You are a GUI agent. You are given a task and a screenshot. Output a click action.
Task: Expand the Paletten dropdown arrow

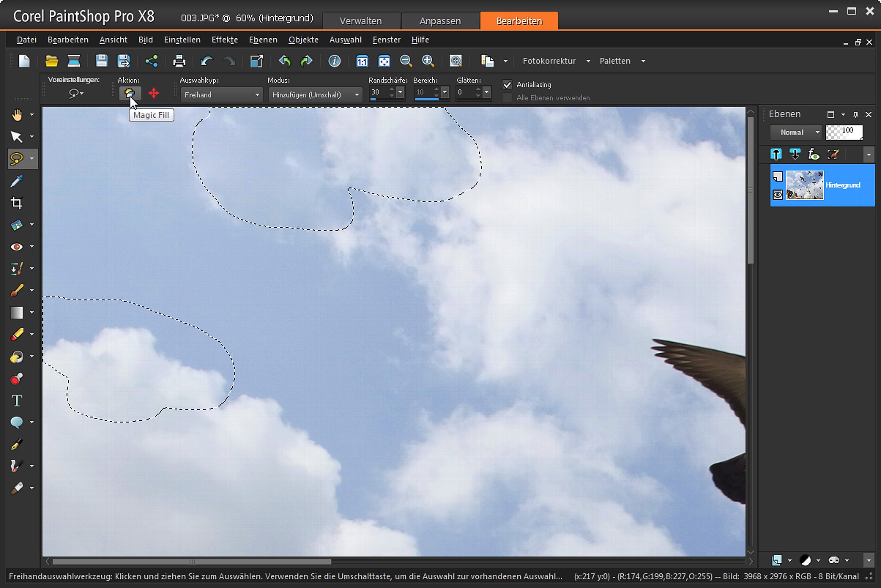coord(644,61)
